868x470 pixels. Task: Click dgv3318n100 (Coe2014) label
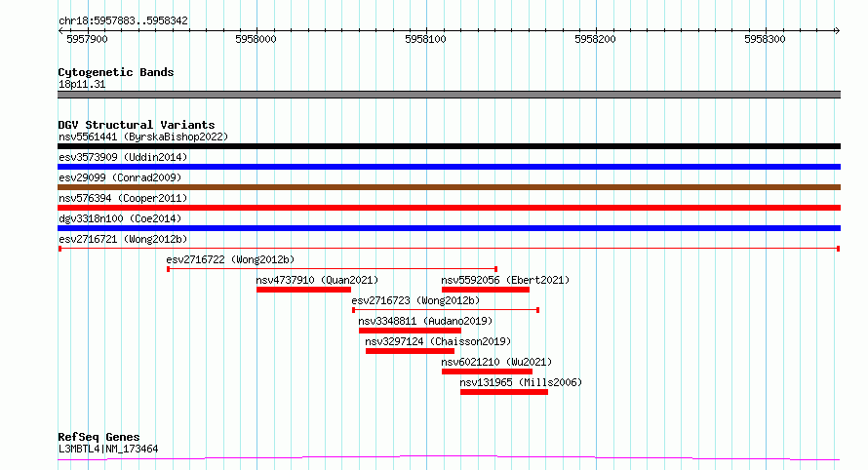click(120, 218)
